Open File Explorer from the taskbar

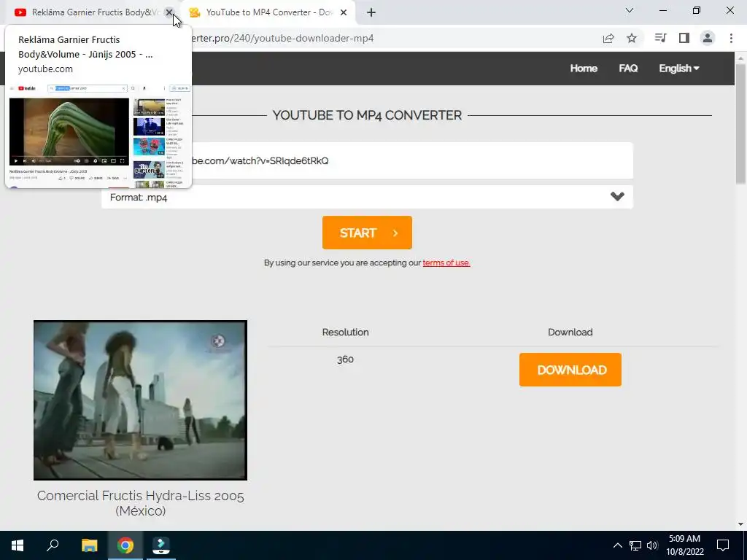coord(89,545)
